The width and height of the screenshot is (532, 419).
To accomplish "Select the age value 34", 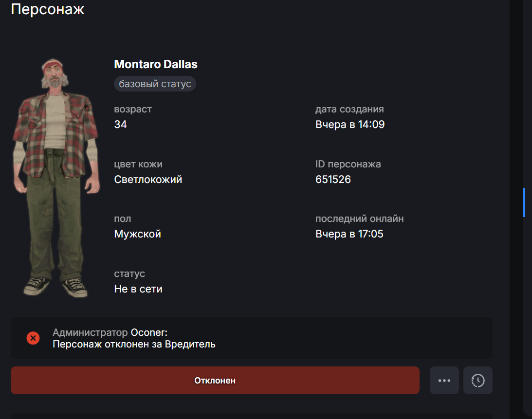I will point(120,125).
